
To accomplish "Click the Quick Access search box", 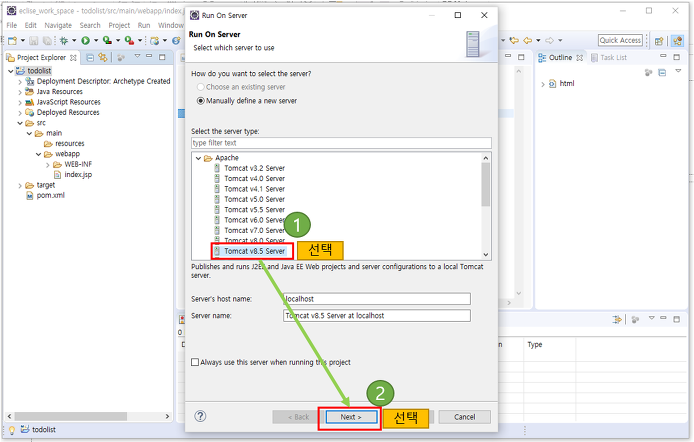I will click(621, 40).
